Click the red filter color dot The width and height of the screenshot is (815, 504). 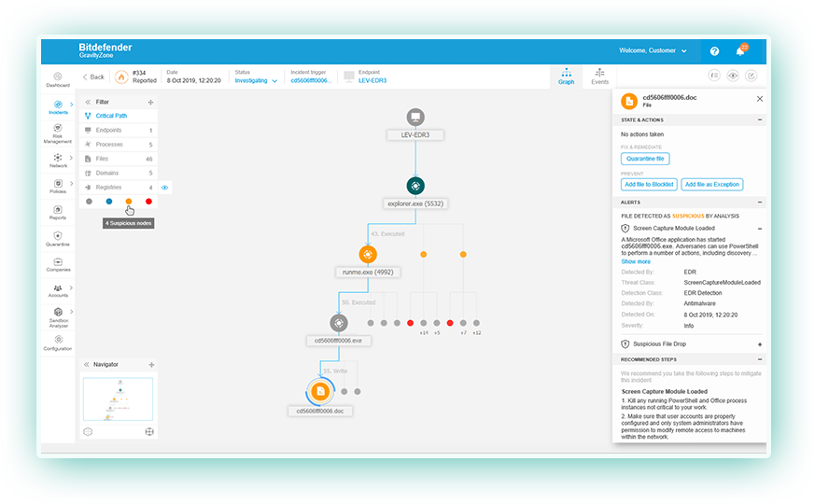click(x=148, y=201)
